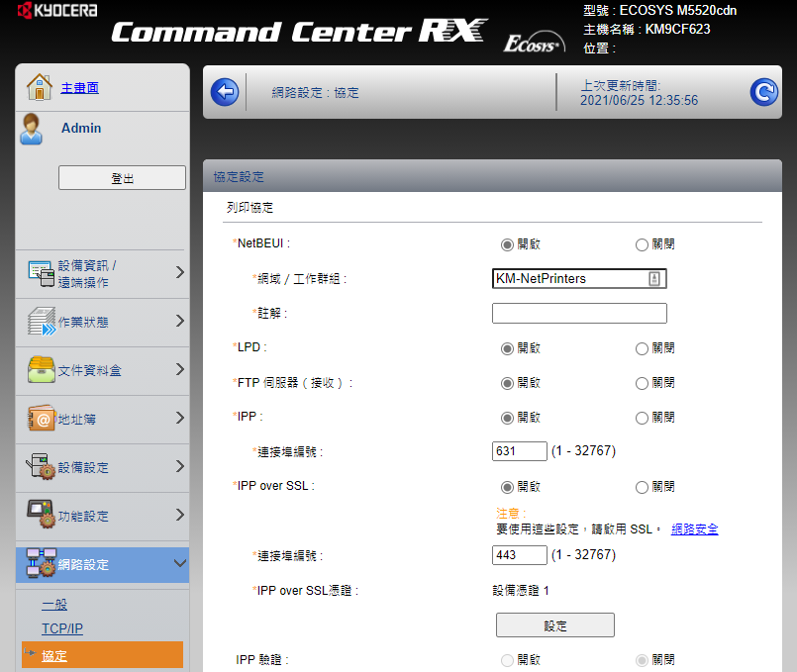
Task: Click the 地址簿 address book icon
Action: pos(40,419)
